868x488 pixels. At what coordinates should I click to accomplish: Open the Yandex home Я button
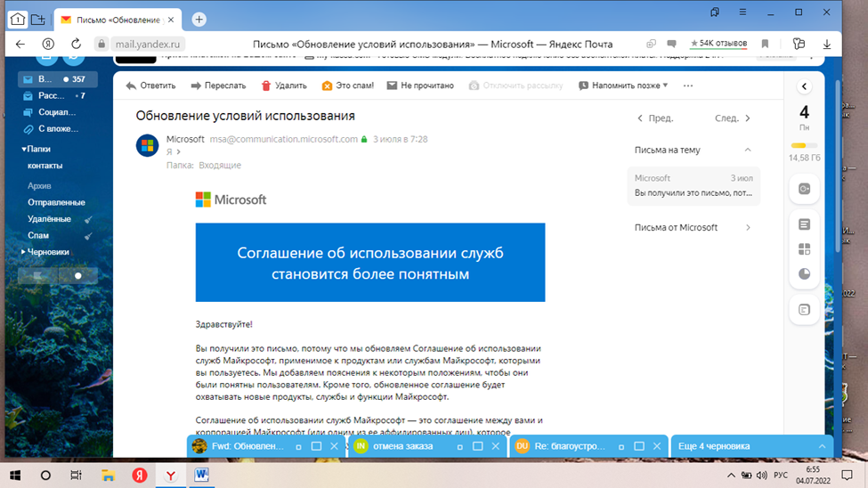pyautogui.click(x=48, y=44)
